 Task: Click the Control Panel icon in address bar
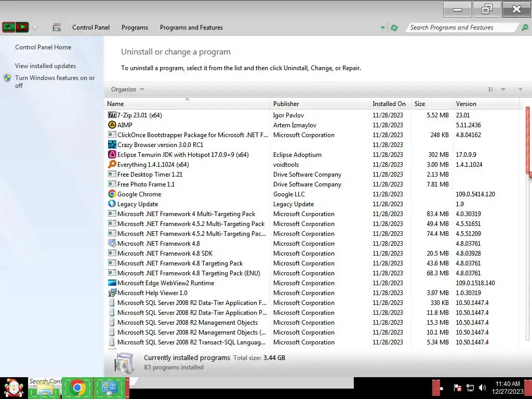[57, 28]
